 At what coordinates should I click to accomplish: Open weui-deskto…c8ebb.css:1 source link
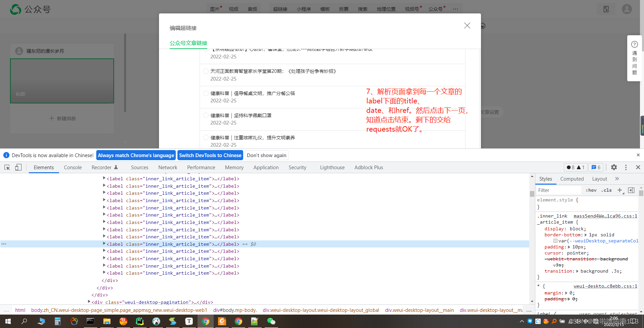coord(605,286)
